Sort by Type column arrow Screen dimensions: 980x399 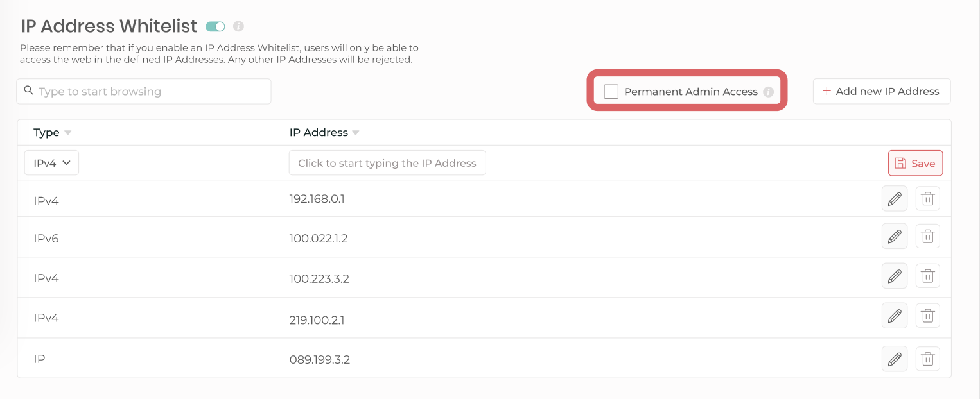pyautogui.click(x=67, y=133)
